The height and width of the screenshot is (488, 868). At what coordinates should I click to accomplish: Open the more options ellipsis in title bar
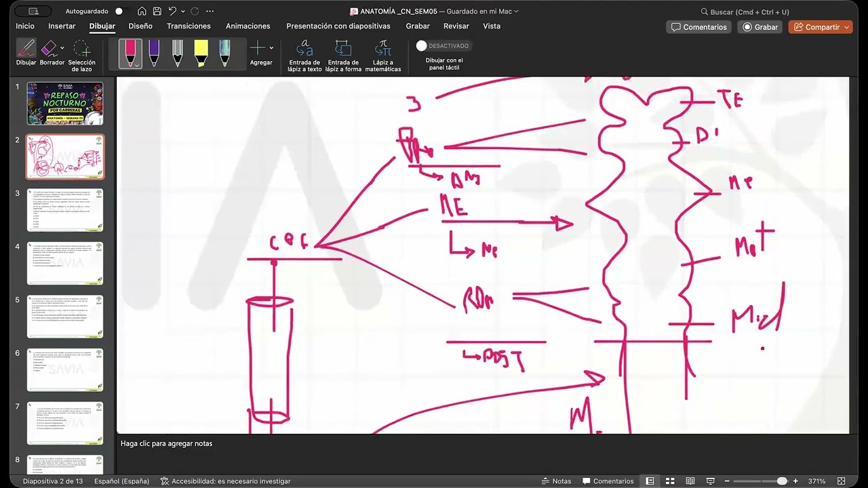point(210,11)
